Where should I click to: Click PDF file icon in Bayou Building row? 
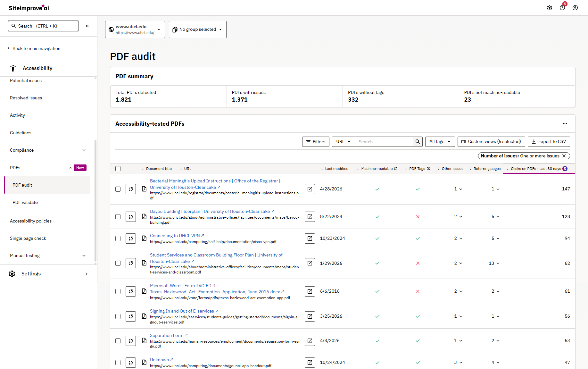click(144, 217)
